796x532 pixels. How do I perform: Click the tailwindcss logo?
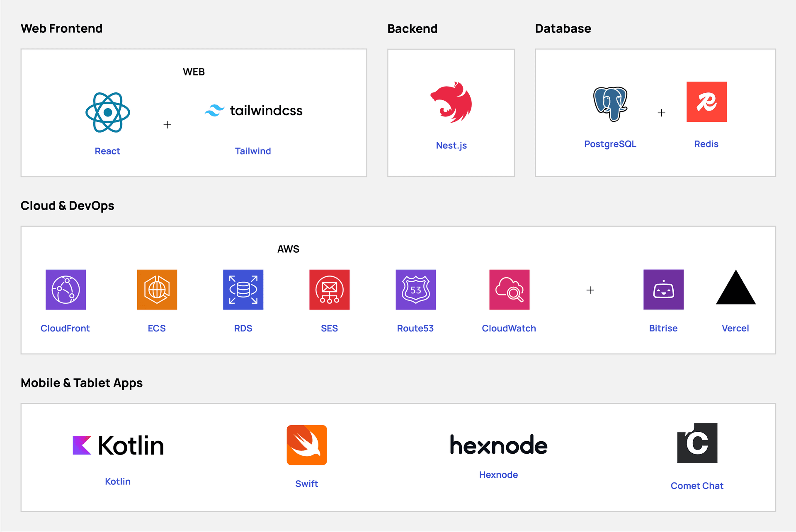click(x=253, y=111)
